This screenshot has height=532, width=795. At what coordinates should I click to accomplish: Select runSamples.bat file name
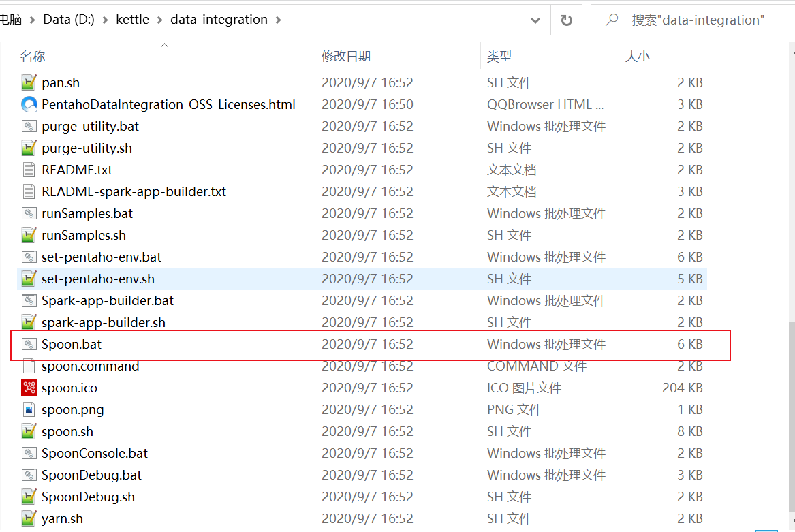pos(87,213)
